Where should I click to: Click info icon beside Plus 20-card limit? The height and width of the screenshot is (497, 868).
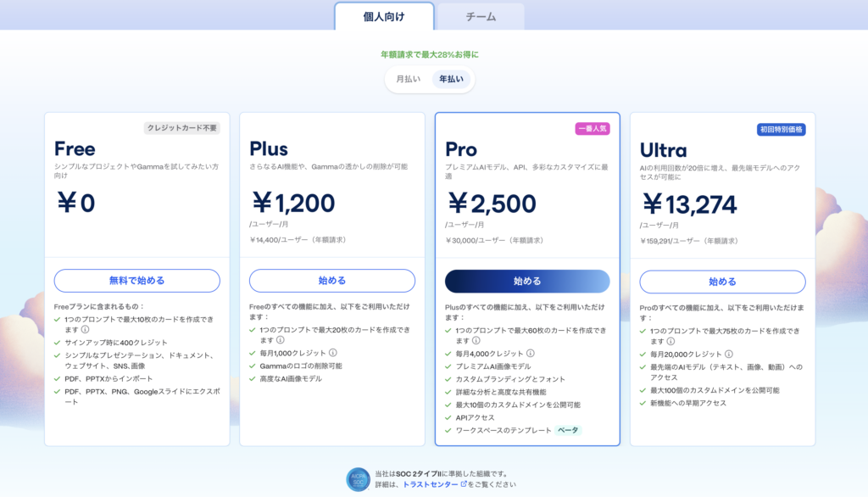[x=280, y=340]
